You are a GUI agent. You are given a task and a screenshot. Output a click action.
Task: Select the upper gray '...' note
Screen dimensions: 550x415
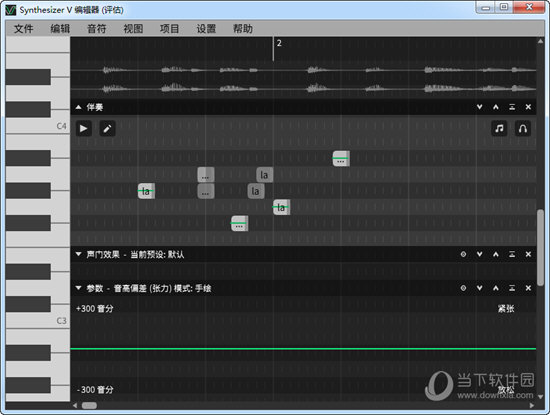206,175
